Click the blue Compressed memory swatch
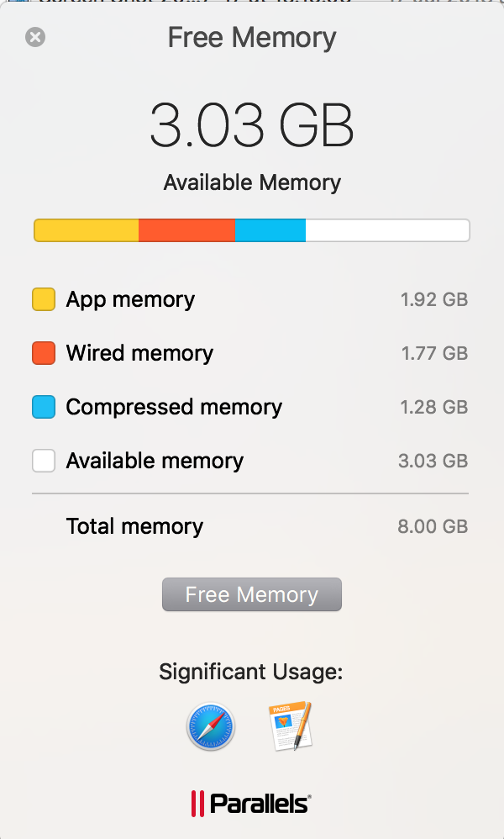The image size is (504, 839). (44, 407)
